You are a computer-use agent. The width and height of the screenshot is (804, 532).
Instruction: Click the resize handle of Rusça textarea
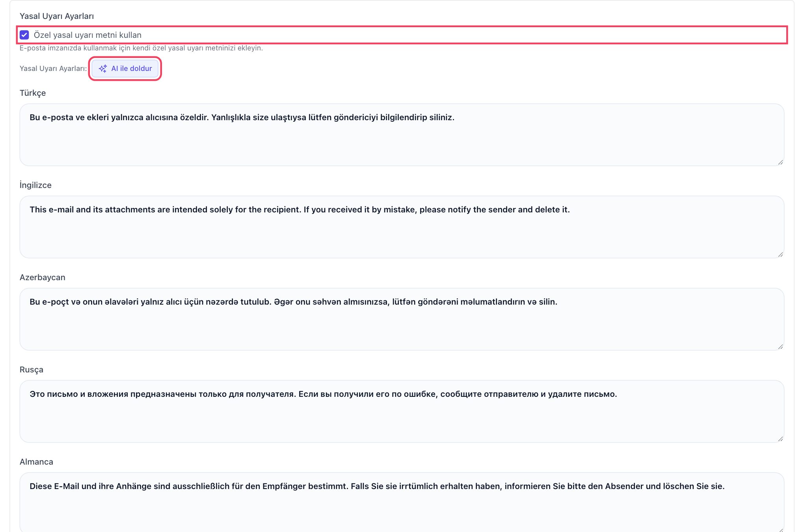(x=780, y=439)
